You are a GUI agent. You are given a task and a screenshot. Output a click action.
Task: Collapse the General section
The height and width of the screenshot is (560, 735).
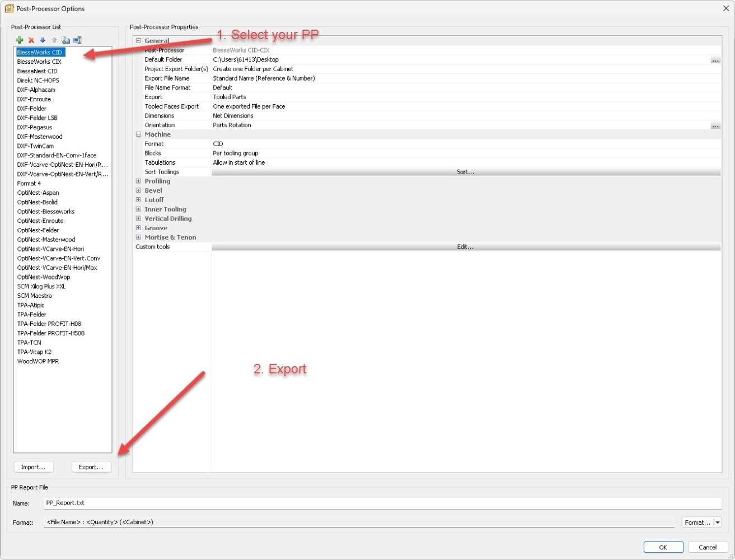(x=138, y=41)
